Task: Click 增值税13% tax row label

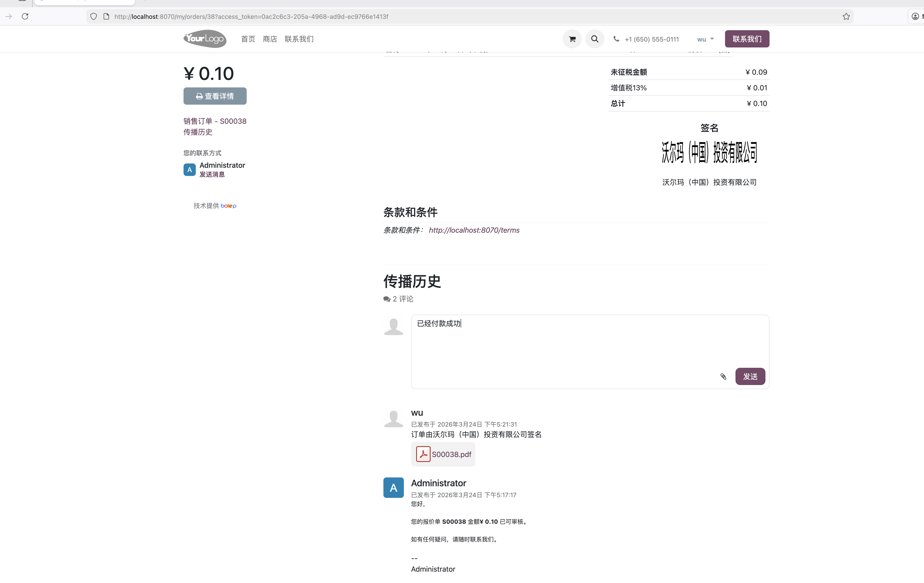Action: [x=628, y=88]
